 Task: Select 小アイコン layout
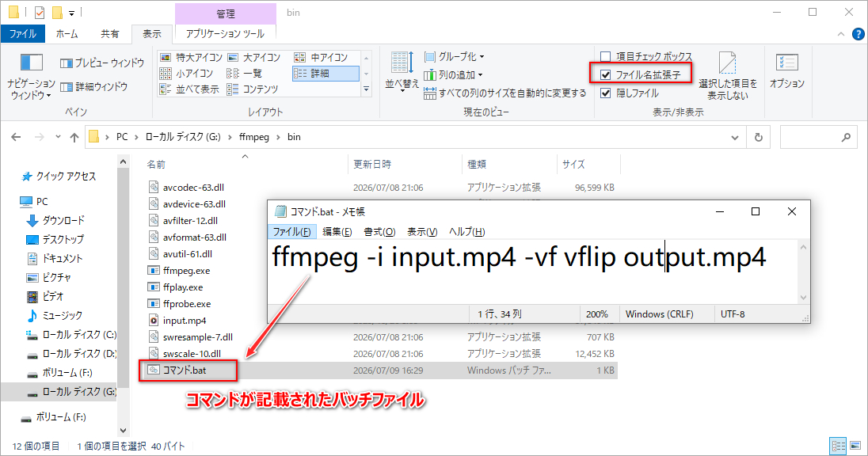(187, 73)
